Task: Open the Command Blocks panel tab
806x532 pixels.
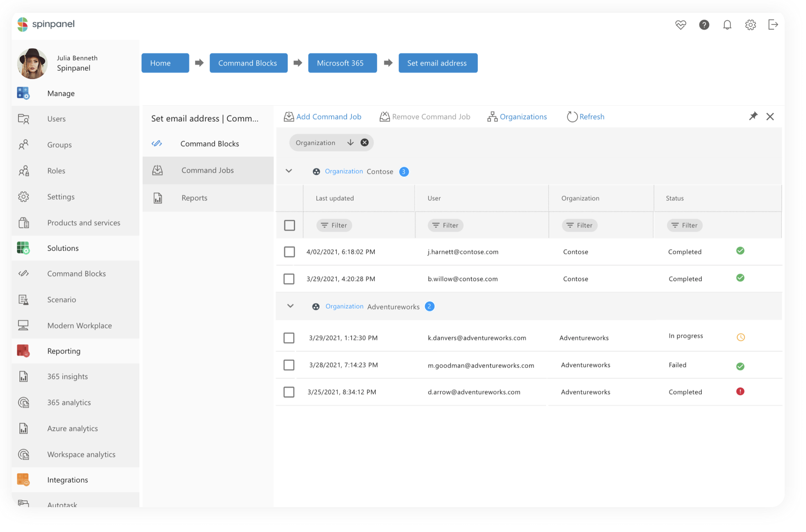Action: click(x=208, y=144)
